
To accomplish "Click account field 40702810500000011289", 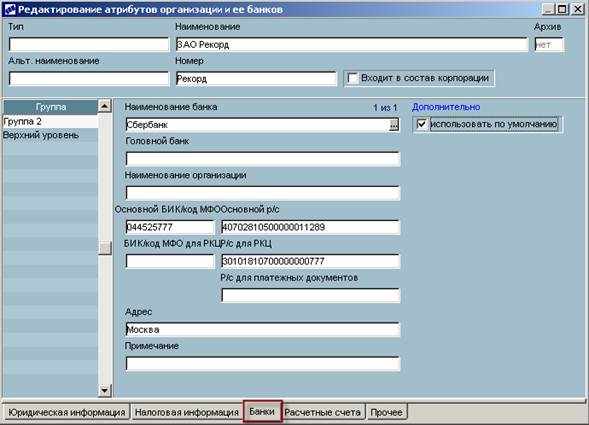I will pyautogui.click(x=310, y=227).
